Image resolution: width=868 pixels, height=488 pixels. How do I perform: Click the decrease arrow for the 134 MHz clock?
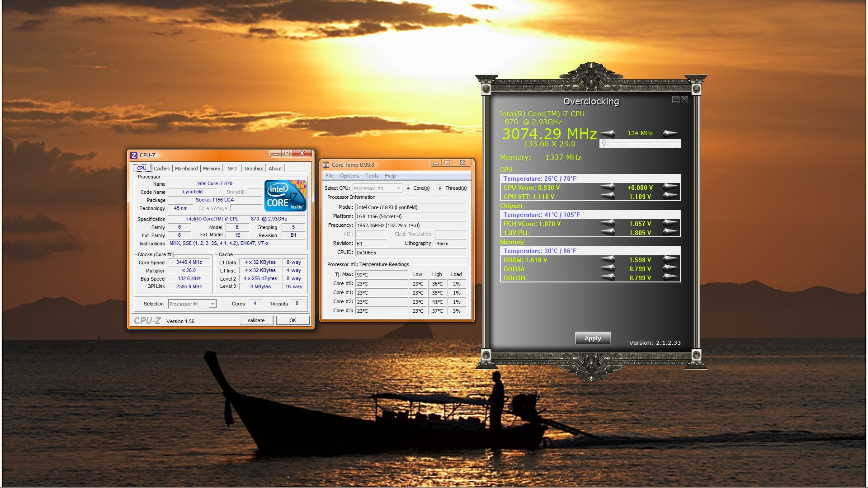pyautogui.click(x=608, y=133)
